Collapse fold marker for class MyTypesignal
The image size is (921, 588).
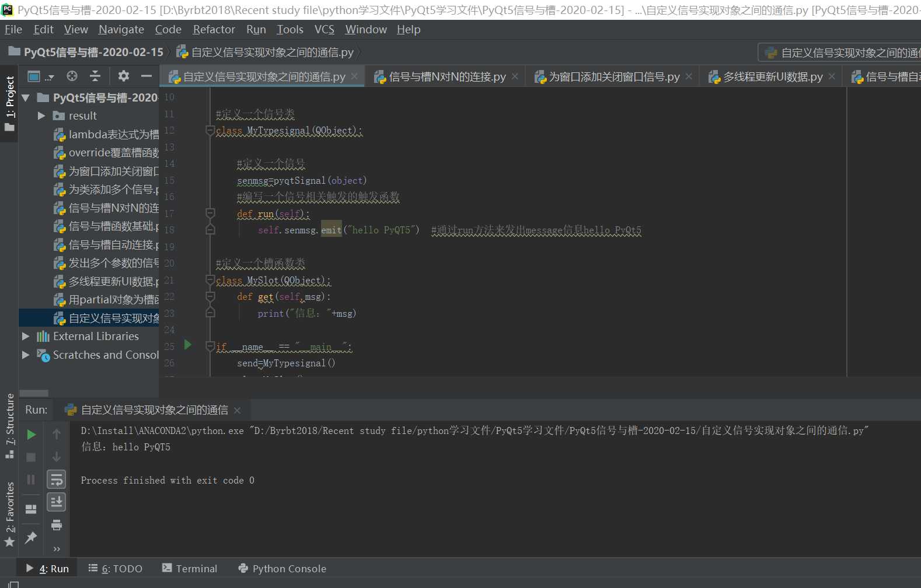click(210, 131)
